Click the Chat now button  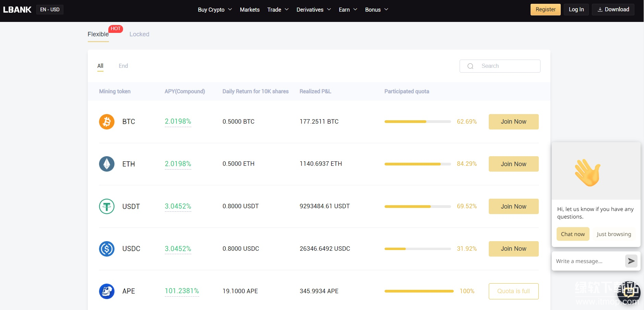click(x=573, y=234)
